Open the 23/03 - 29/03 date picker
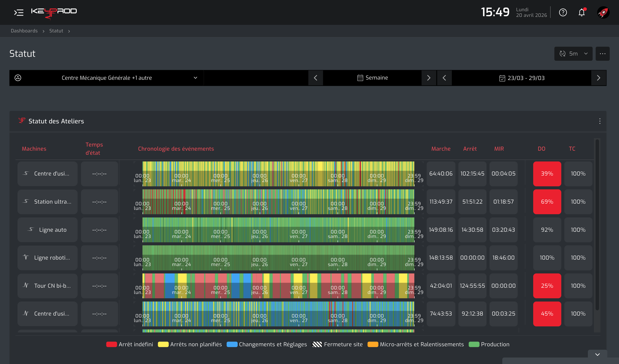Viewport: 619px width, 364px height. (x=522, y=78)
